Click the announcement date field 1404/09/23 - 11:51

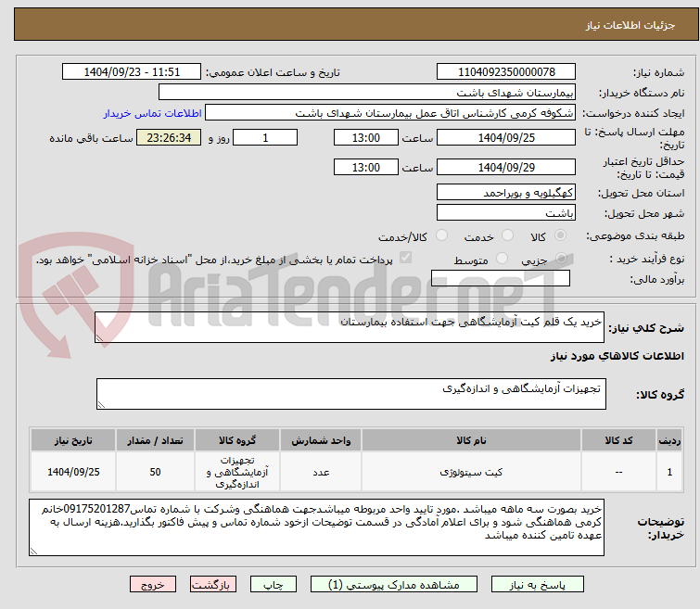(x=132, y=72)
